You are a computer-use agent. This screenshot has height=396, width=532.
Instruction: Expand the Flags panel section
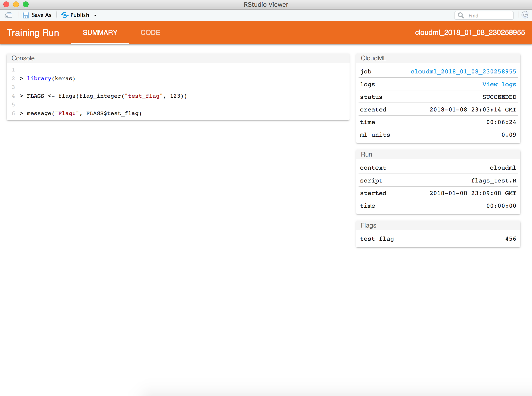pyautogui.click(x=368, y=225)
